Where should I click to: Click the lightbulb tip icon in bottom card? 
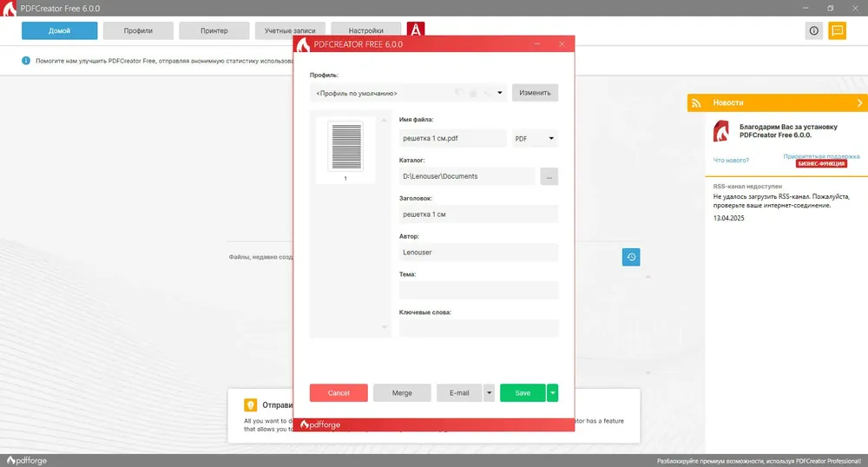click(x=250, y=405)
